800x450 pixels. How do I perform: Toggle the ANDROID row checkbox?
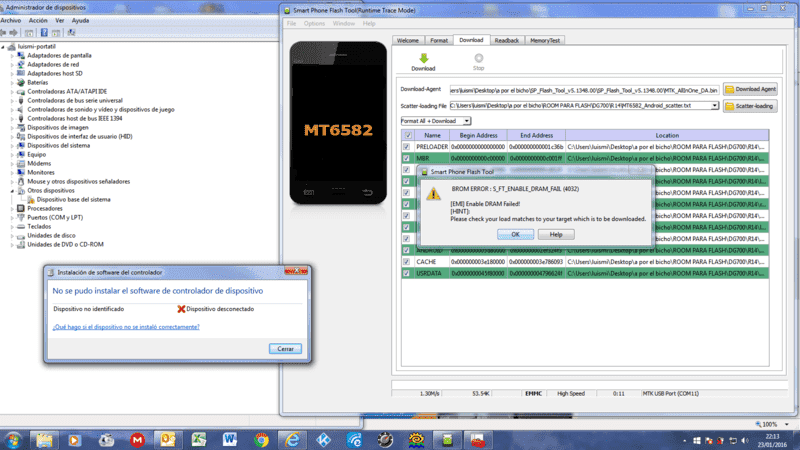[407, 250]
